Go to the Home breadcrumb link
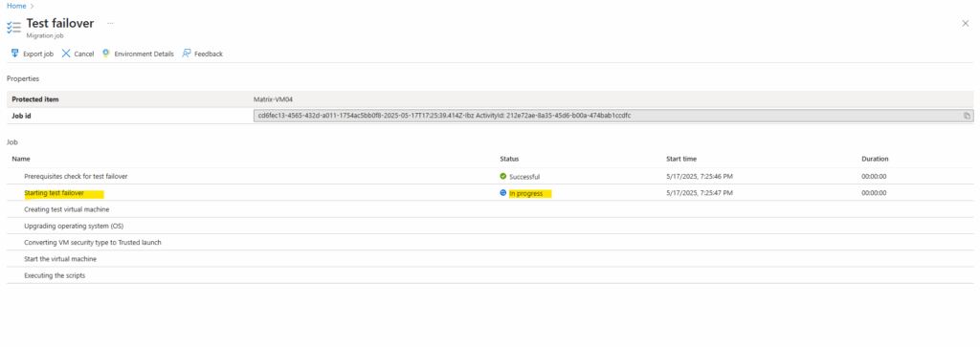 (x=16, y=6)
